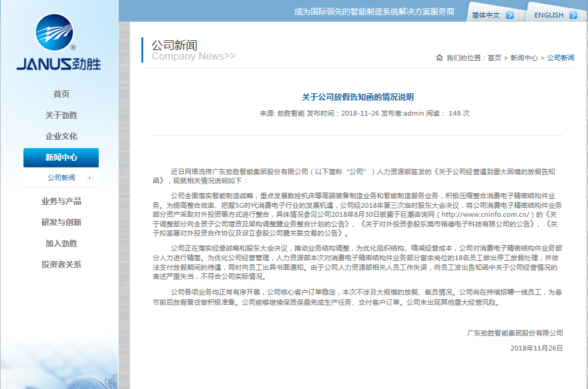Image resolution: width=588 pixels, height=389 pixels.
Task: Switch language to ENGLISH
Action: 548,15
